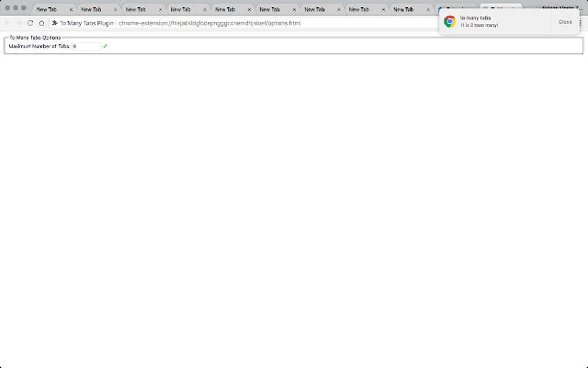588x368 pixels.
Task: Click the green checkmark to save the setting
Action: point(105,46)
